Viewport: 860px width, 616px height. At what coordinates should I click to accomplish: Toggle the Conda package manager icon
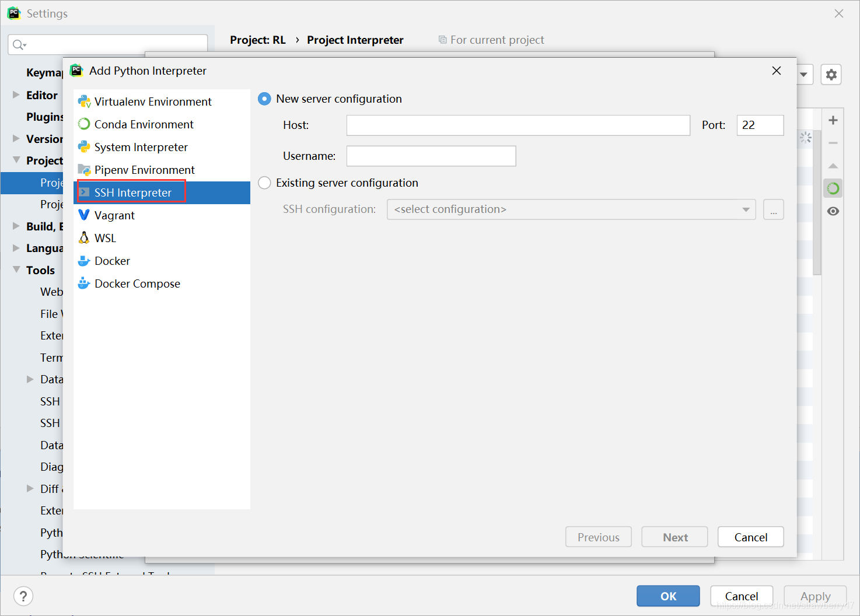pos(833,188)
